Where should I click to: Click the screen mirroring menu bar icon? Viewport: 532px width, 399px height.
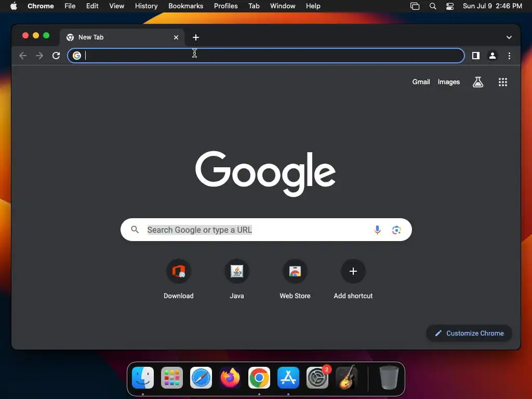[x=415, y=6]
